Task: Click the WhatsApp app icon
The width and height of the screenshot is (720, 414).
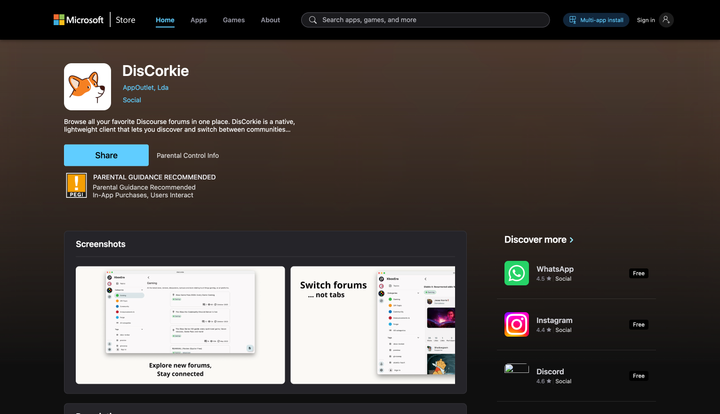Action: coord(517,273)
